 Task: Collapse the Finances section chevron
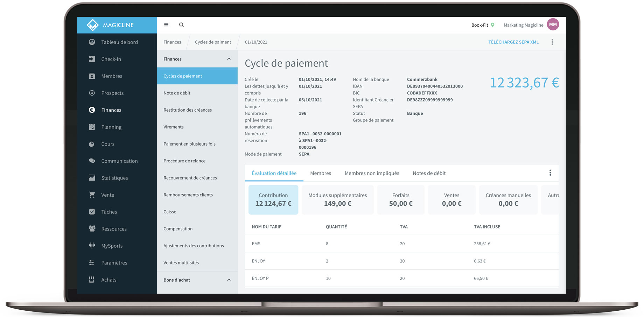pos(229,59)
